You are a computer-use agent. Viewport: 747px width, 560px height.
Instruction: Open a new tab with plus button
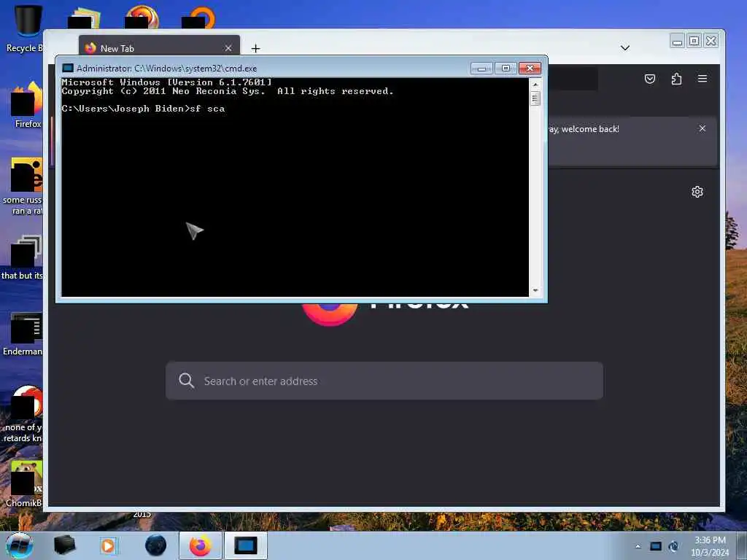pos(255,48)
